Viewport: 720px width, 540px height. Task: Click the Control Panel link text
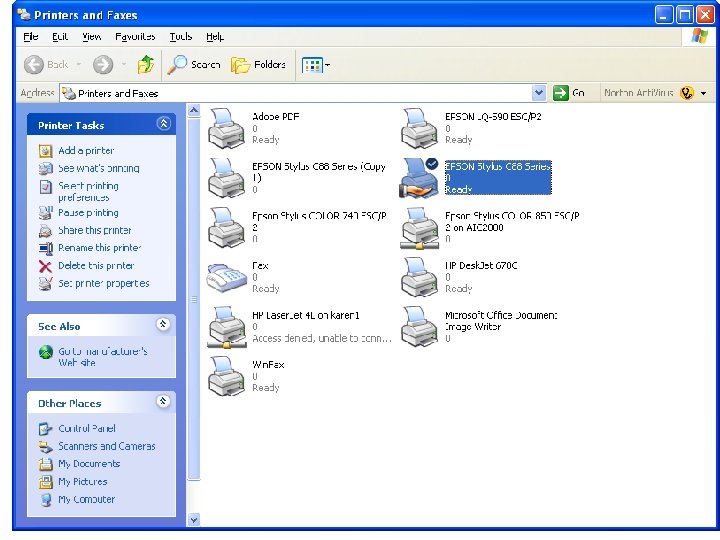click(x=87, y=428)
